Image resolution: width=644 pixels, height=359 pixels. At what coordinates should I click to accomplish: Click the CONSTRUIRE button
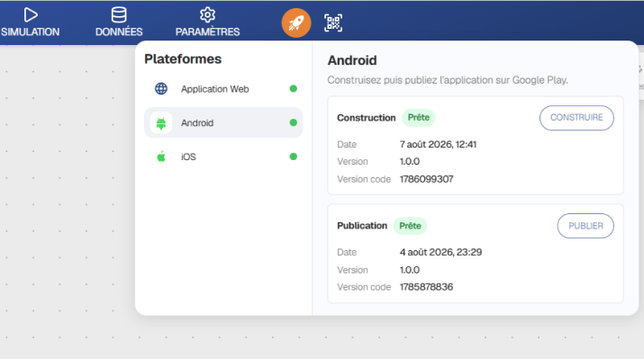pyautogui.click(x=576, y=118)
